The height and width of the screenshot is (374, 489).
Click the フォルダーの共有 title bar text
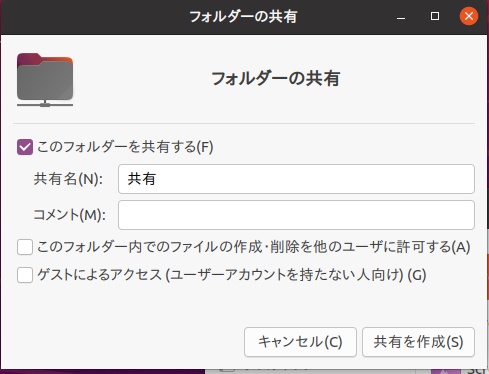coord(243,16)
